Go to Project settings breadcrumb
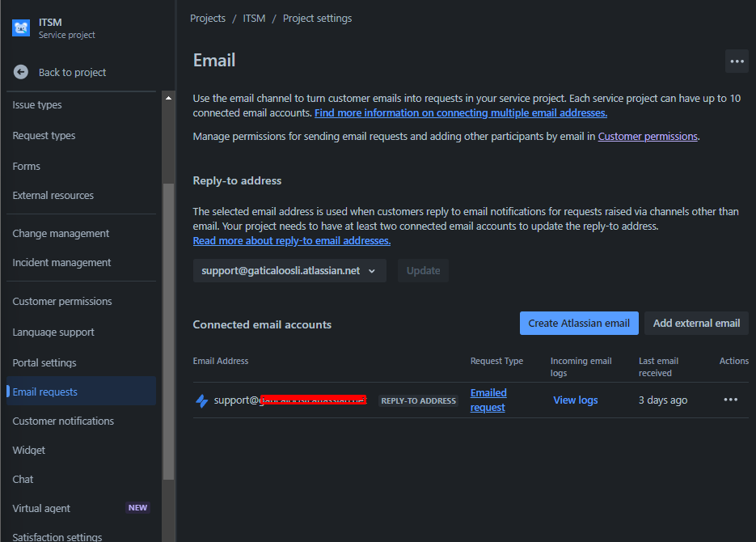Screen dimensions: 756x542 (x=317, y=19)
